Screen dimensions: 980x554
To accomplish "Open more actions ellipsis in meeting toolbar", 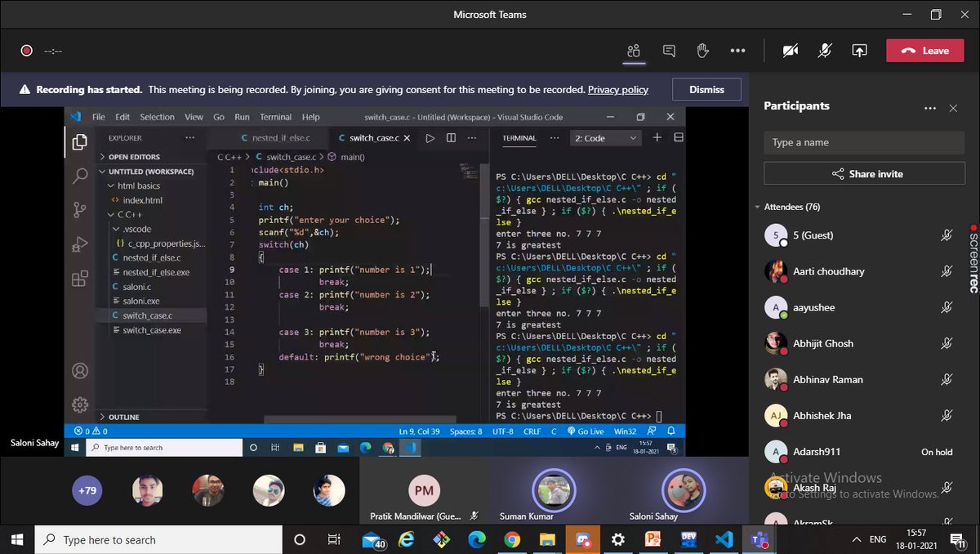I will pos(737,51).
